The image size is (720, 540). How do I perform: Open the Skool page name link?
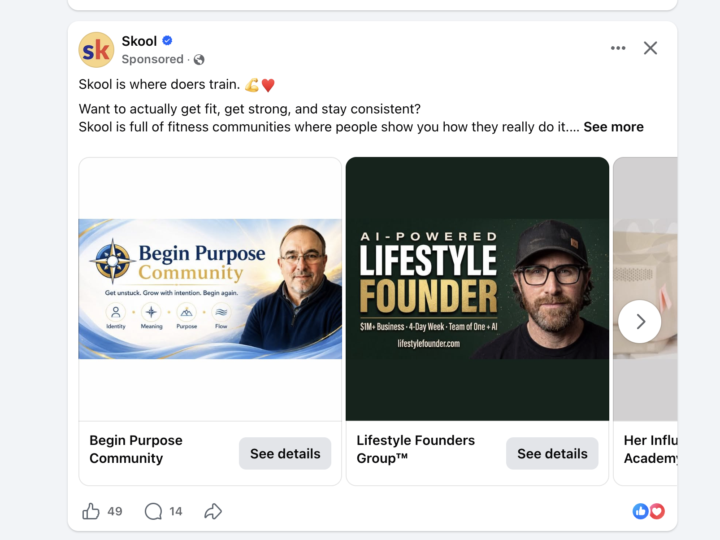point(139,41)
